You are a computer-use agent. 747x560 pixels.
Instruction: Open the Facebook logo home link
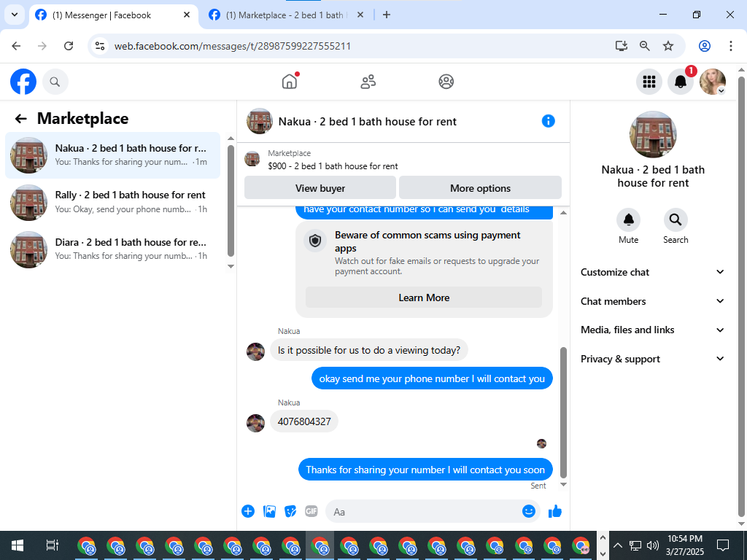pyautogui.click(x=23, y=82)
